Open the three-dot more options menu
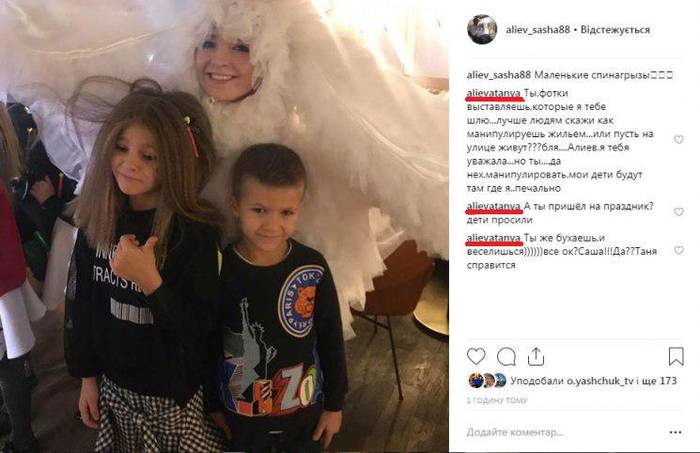Viewport: 700px width, 453px height. click(x=675, y=432)
